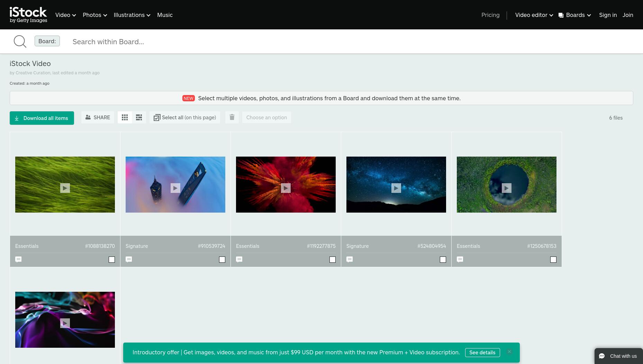The width and height of the screenshot is (643, 364).
Task: Dismiss the introductory offer banner
Action: click(x=509, y=352)
